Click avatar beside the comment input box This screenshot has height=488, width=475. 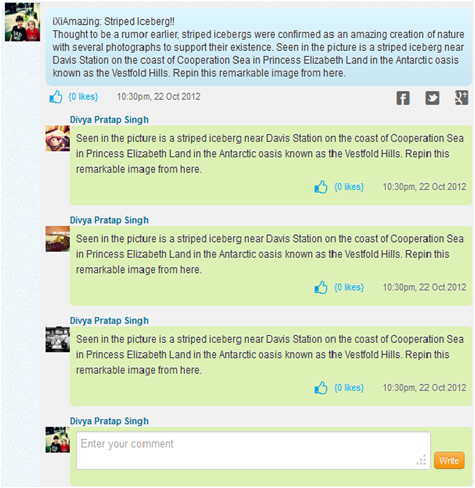click(58, 440)
